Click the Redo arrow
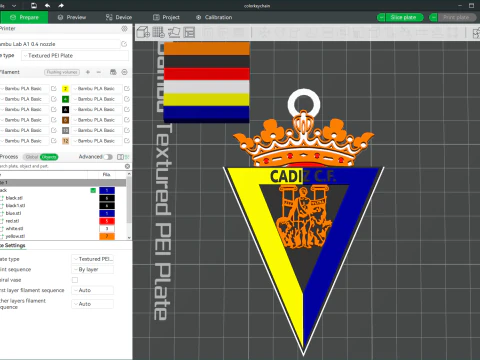The image size is (480, 360). coord(61,5)
